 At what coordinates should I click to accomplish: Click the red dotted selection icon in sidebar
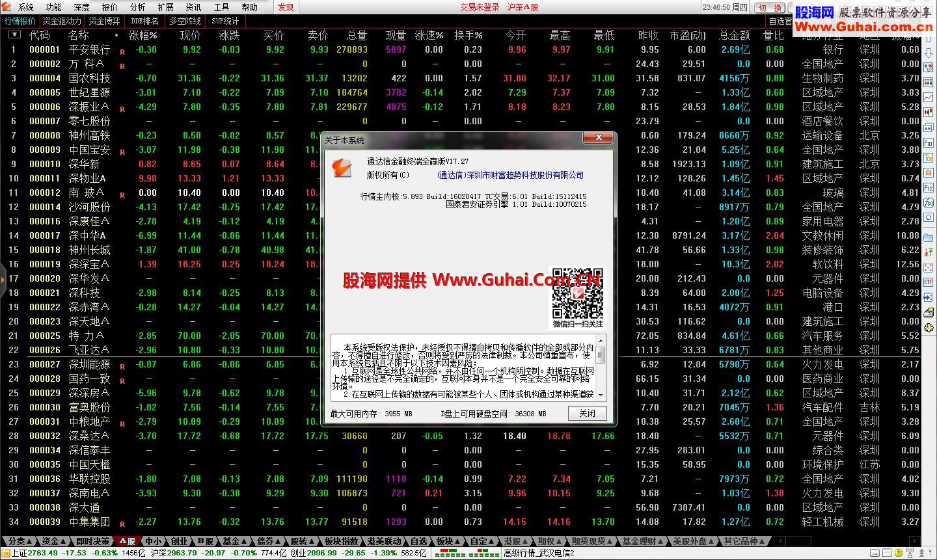tap(928, 267)
